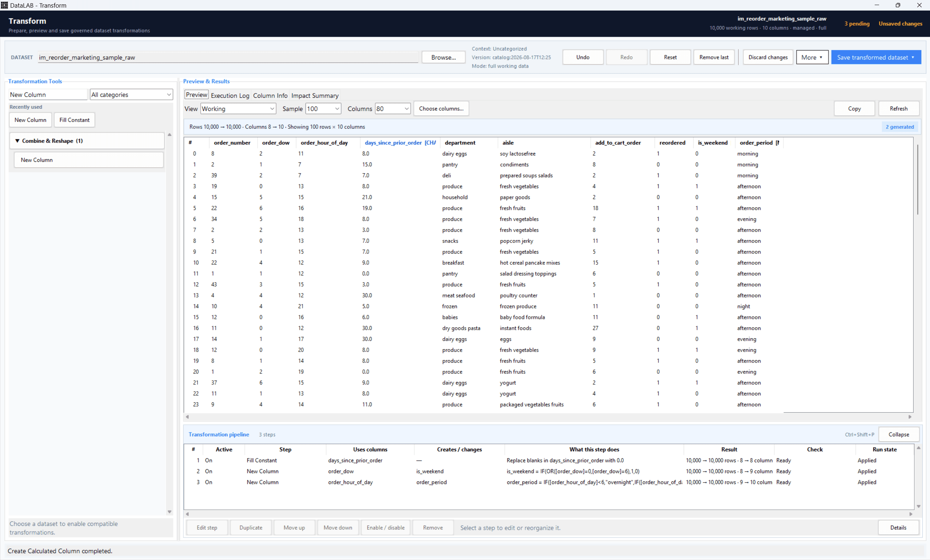Click the 3 pending indicator
The height and width of the screenshot is (560, 930).
[x=857, y=23]
